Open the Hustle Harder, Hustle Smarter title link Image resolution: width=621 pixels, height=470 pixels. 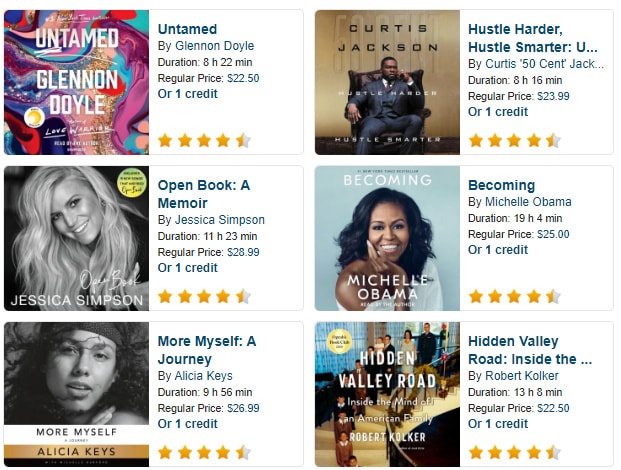click(532, 38)
